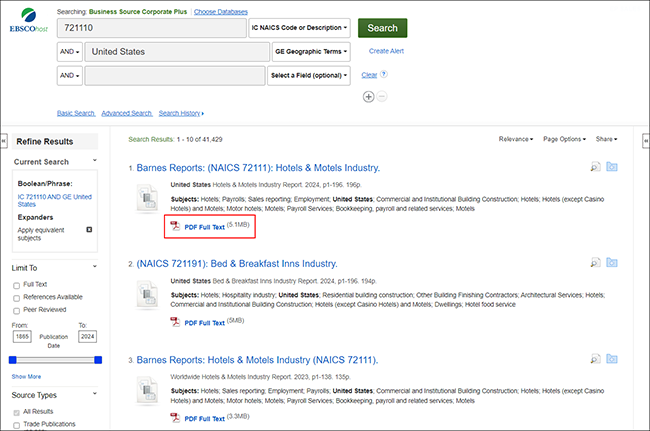Open report thumbnail for first result

[148, 199]
